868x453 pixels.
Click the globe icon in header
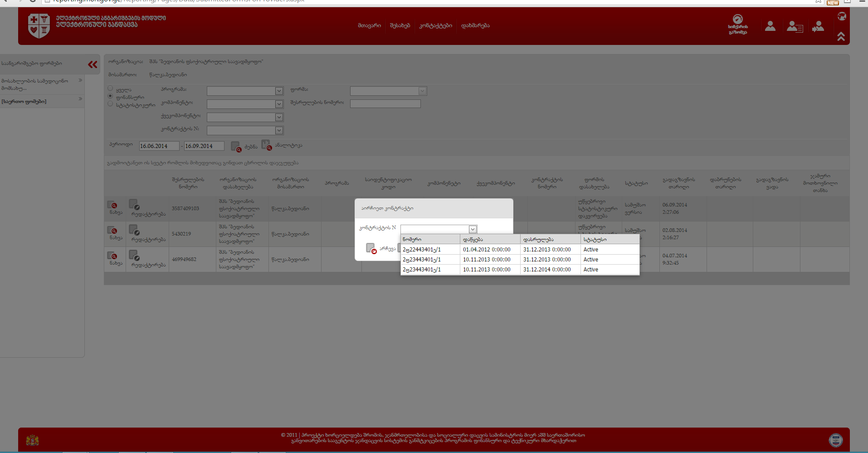click(842, 16)
